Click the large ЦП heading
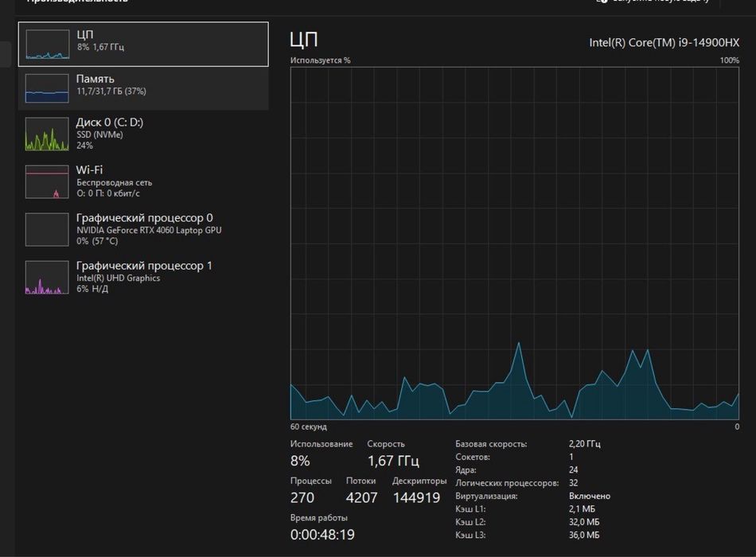Image resolution: width=756 pixels, height=557 pixels. 304,40
